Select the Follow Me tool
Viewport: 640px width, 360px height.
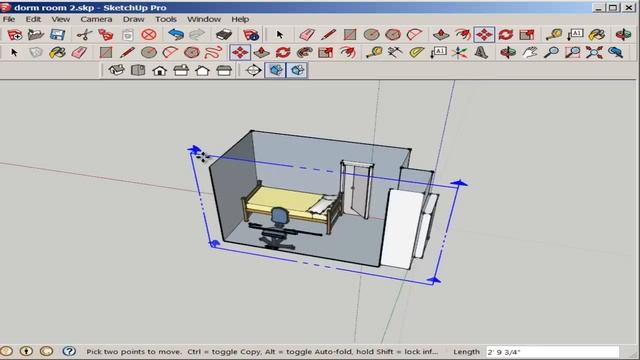(304, 52)
